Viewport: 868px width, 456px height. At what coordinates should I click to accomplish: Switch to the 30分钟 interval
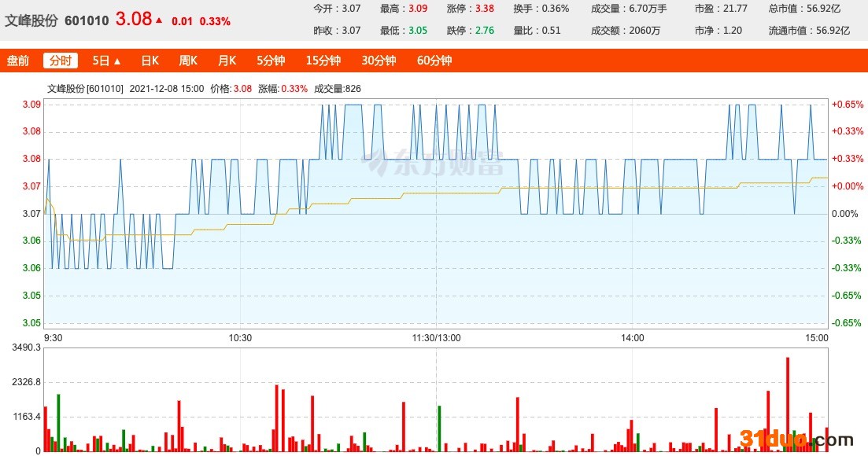pos(379,61)
